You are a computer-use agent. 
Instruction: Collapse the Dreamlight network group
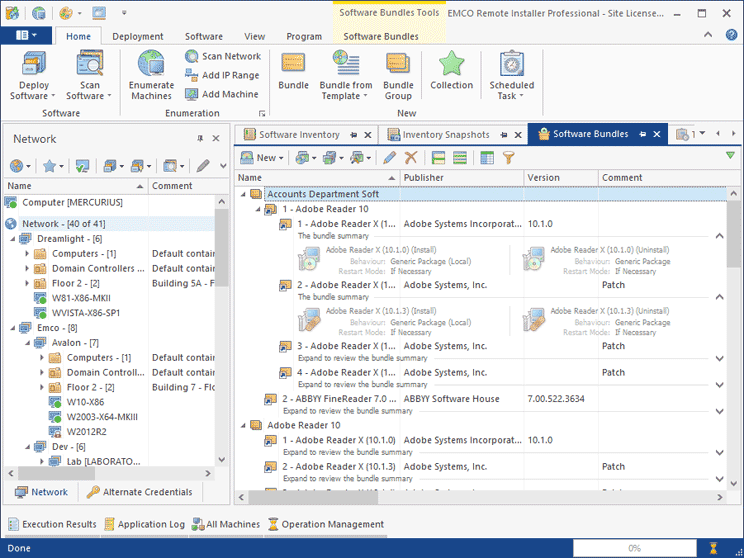11,239
